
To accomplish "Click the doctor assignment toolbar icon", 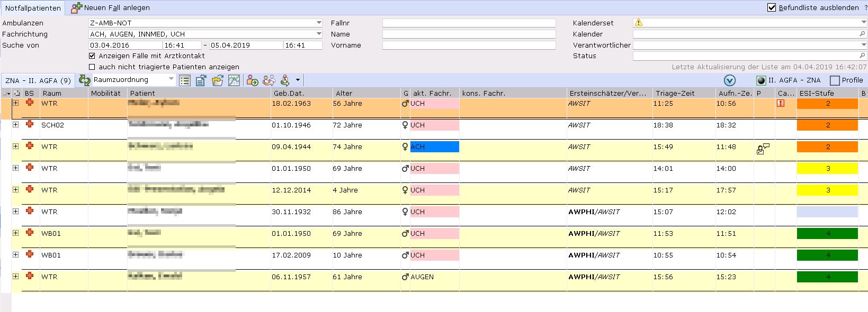I will [285, 80].
